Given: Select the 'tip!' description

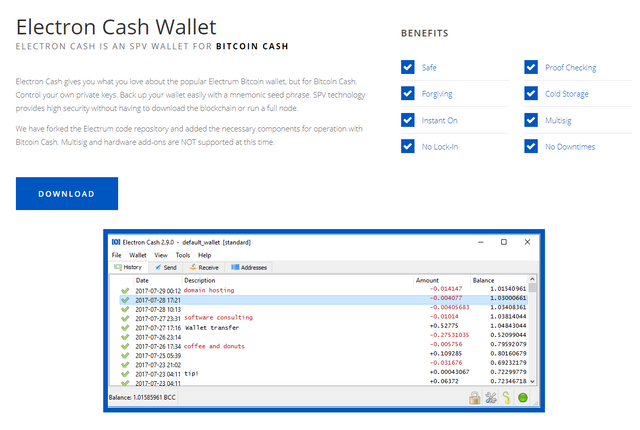Looking at the screenshot, I should point(191,373).
